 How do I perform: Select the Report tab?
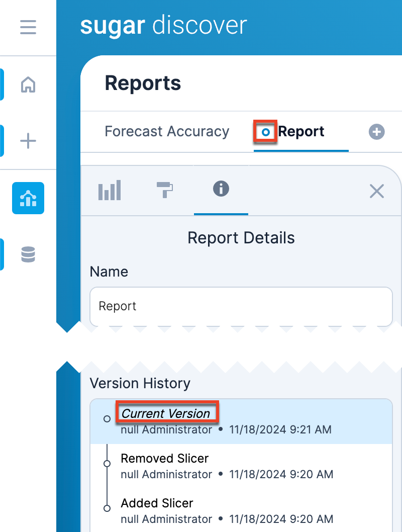[301, 132]
